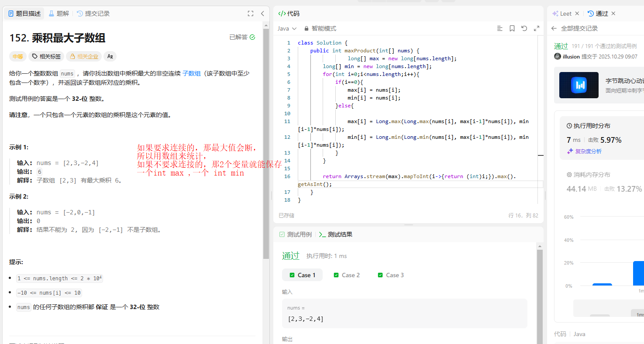Viewport: 644px width, 344px height.
Task: Click the nums input value [2,3,-2,4]
Action: [306, 319]
